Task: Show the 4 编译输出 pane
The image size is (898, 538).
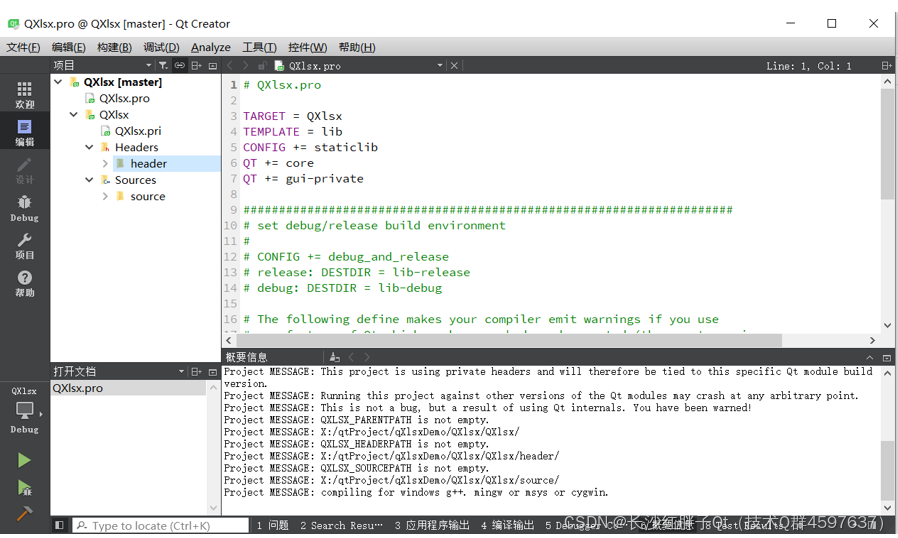Action: (x=507, y=525)
